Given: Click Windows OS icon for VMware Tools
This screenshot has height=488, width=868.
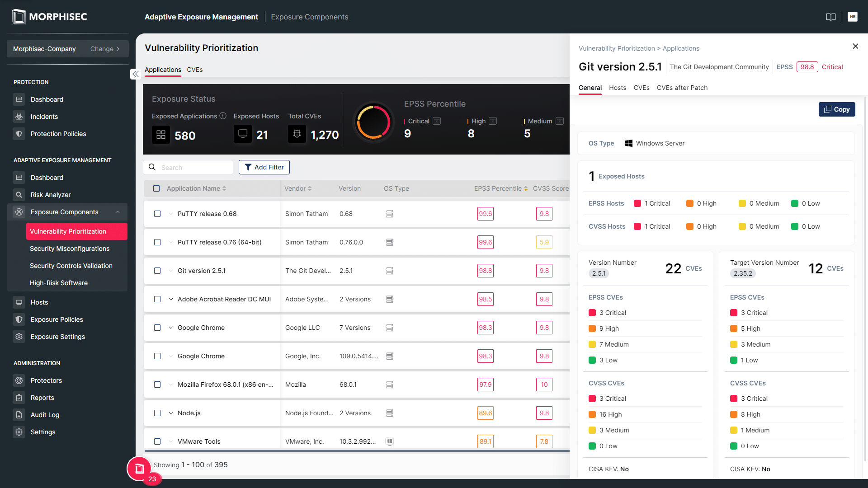Looking at the screenshot, I should [x=390, y=441].
